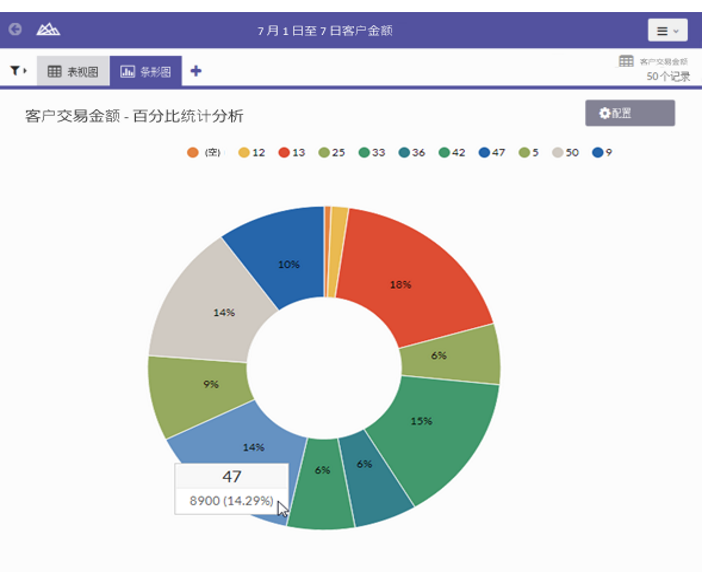
Task: Toggle the (空) legend entry
Action: (x=204, y=153)
